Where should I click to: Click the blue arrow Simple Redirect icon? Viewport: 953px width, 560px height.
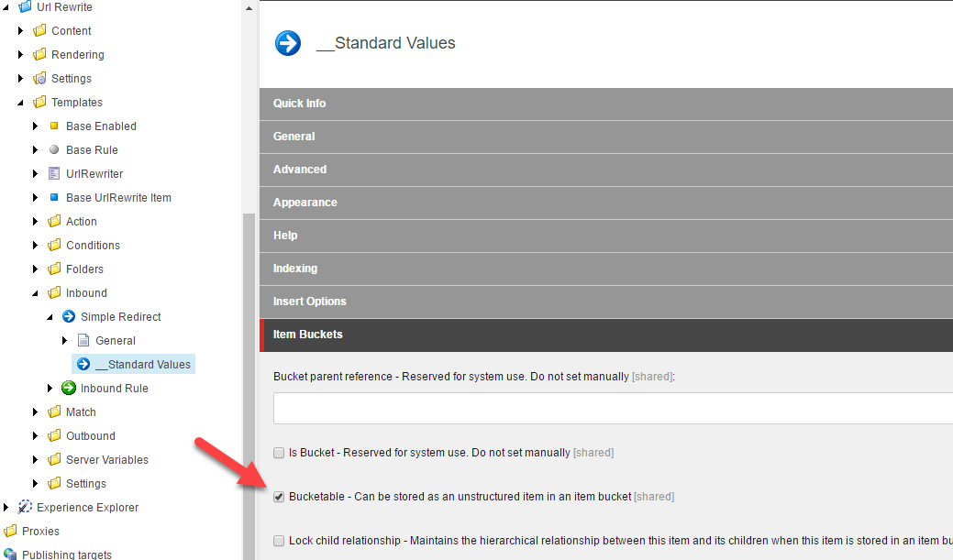69,316
